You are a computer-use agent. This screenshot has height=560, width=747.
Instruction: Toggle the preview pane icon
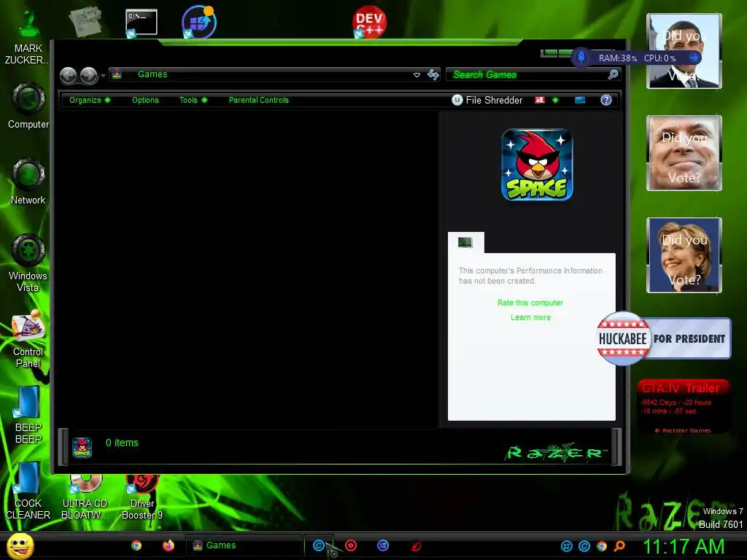click(x=580, y=100)
